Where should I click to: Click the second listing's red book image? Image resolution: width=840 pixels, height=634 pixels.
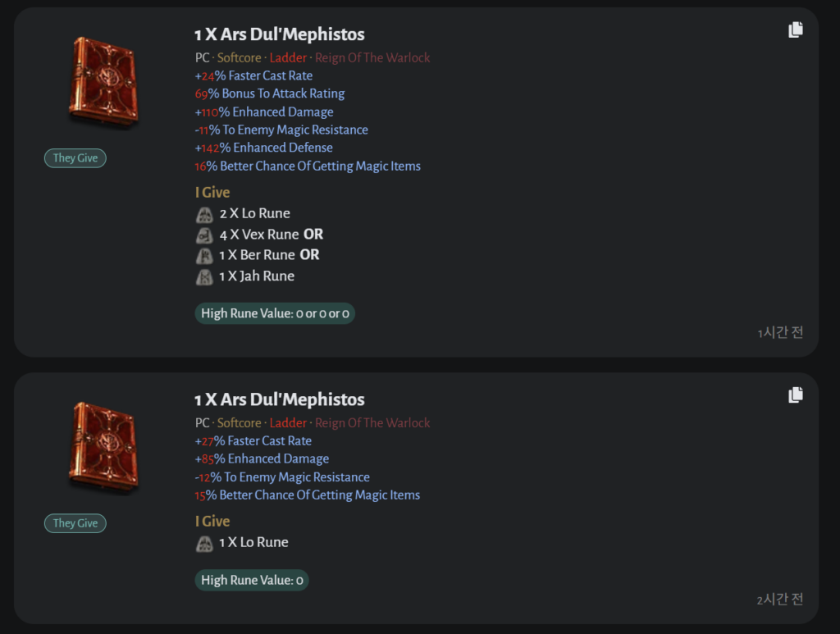tap(102, 447)
